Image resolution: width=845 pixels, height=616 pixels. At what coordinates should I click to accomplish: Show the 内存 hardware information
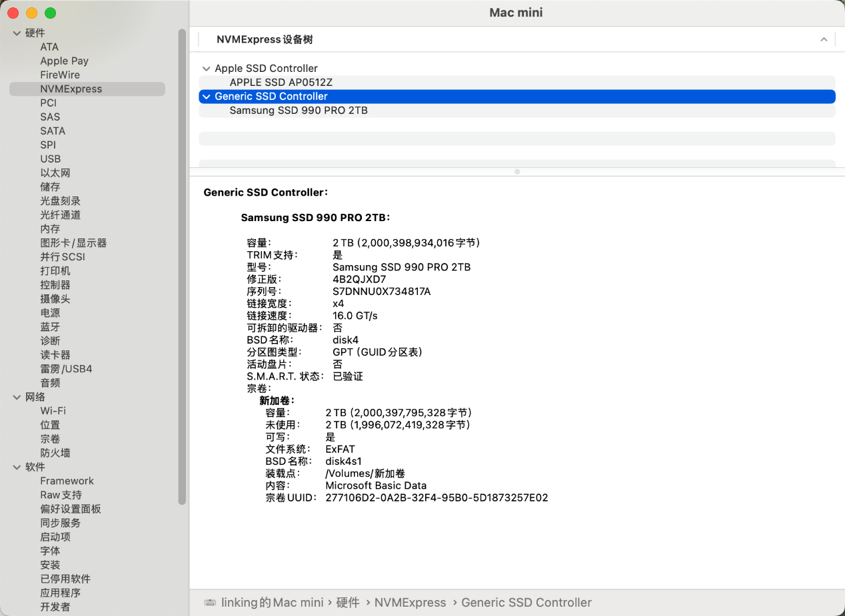click(50, 229)
